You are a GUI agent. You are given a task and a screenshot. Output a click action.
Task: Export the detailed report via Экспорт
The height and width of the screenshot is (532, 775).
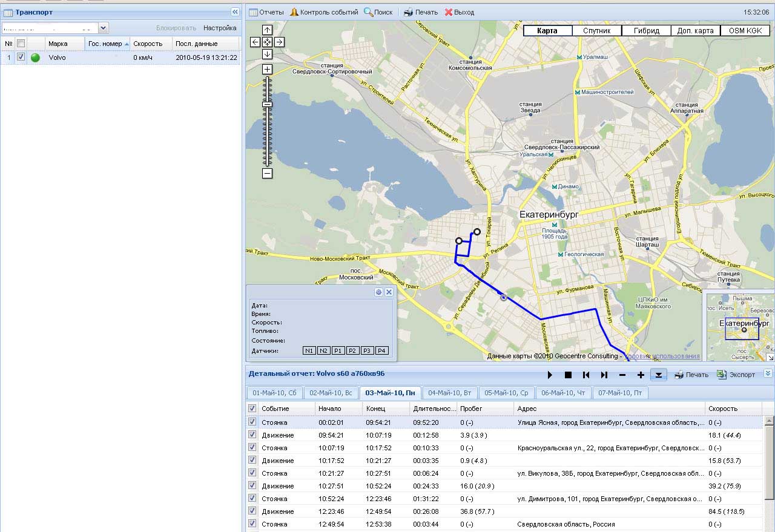click(x=736, y=375)
